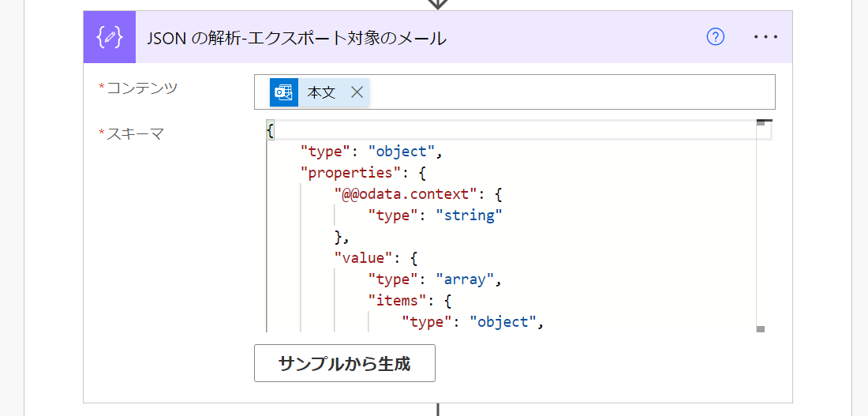Viewport: 868px width, 416px height.
Task: Click the "properties" key in schema
Action: 350,172
